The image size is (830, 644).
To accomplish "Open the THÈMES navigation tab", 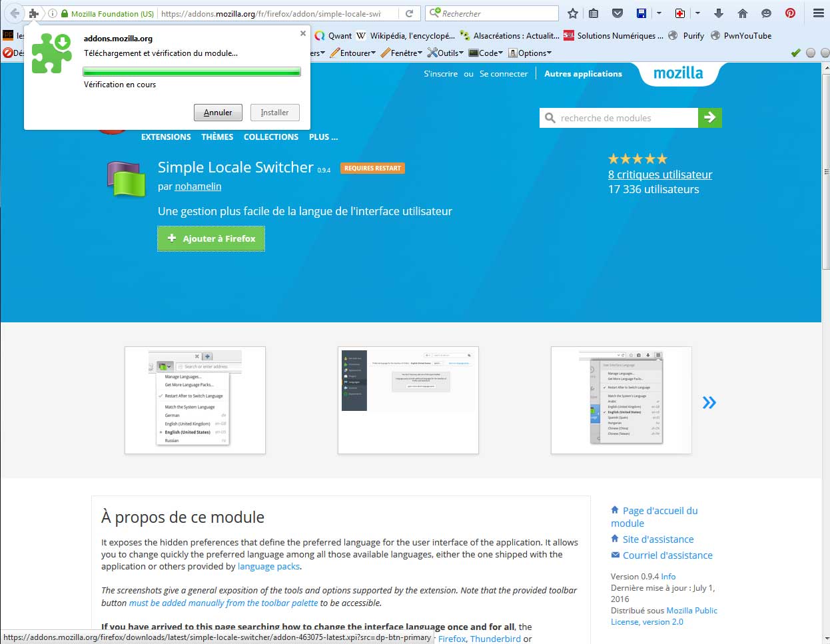I will pos(217,137).
